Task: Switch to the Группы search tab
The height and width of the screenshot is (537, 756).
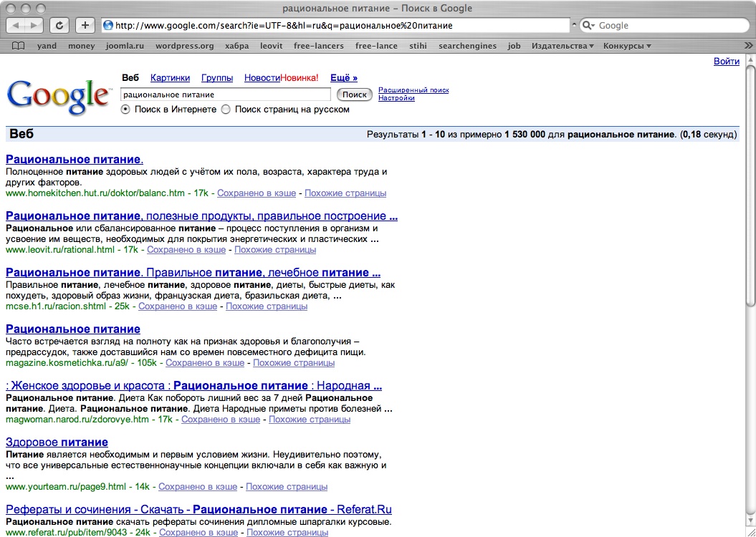Action: click(217, 77)
